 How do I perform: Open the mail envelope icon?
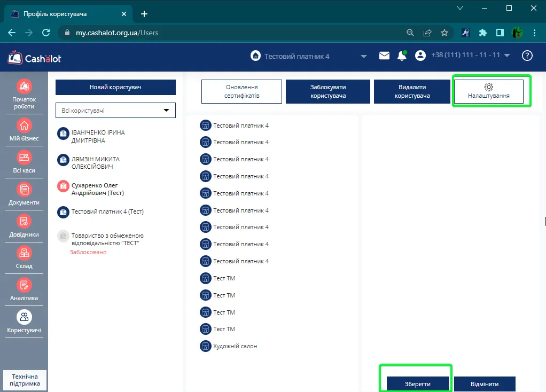tap(385, 56)
